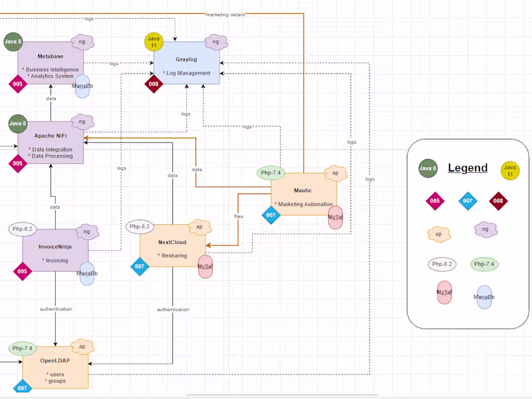Select the Graylog Log Management box

pos(187,63)
